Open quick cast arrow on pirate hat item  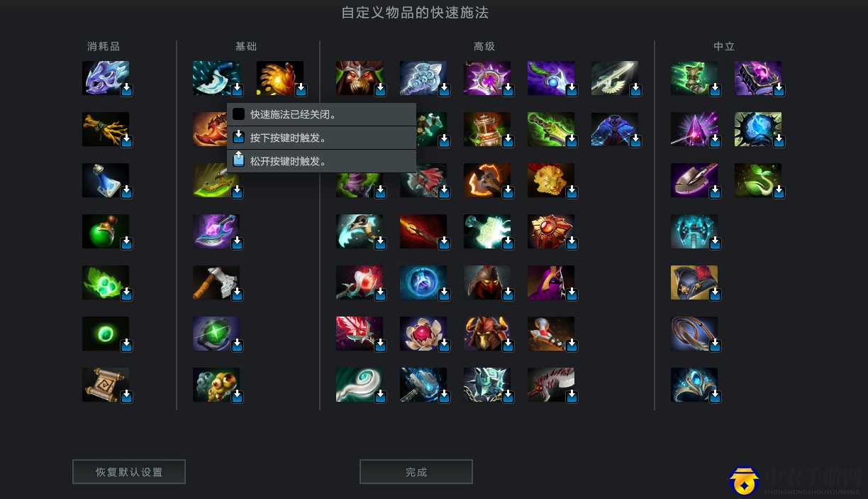click(715, 294)
